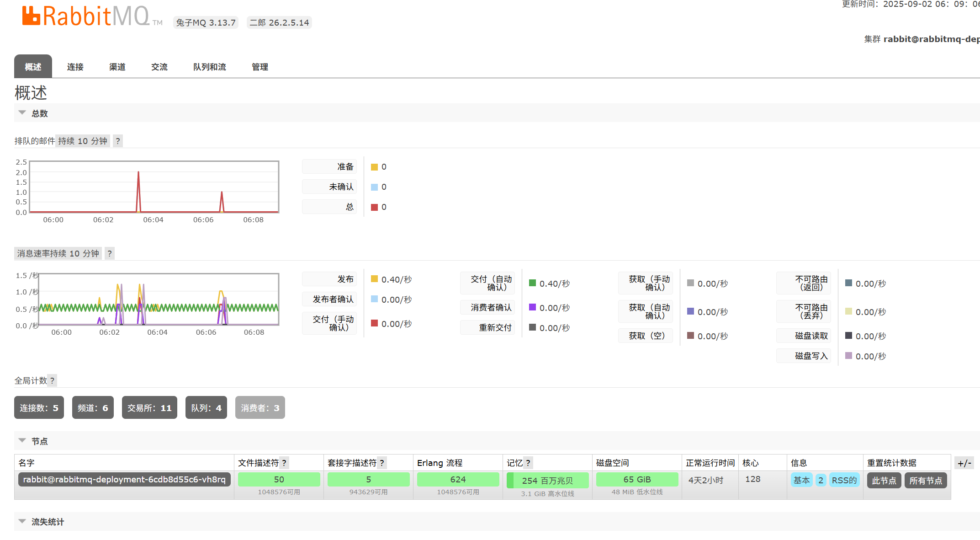Open the 文件描述符 help icon

click(284, 462)
